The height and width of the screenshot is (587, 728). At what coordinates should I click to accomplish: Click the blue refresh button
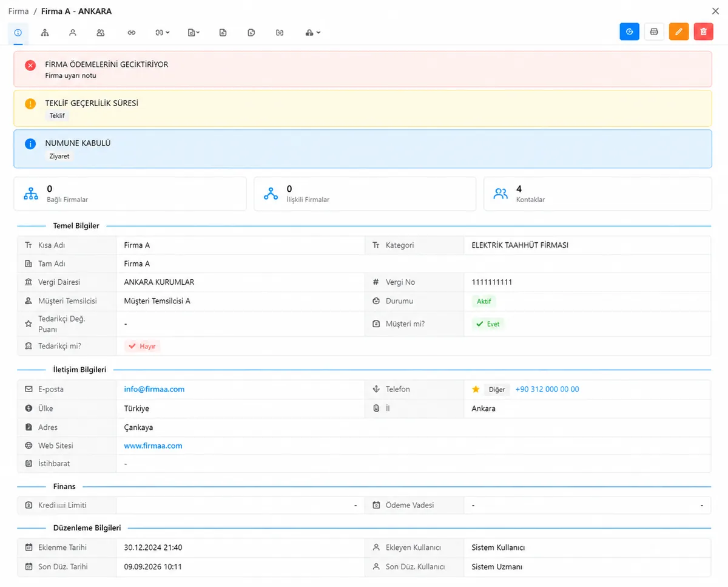pyautogui.click(x=630, y=32)
